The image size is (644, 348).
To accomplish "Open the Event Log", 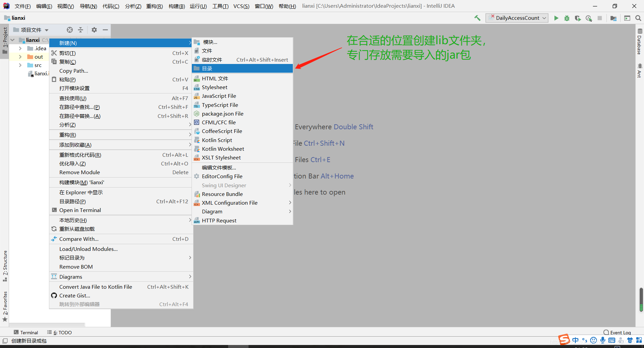I will (x=617, y=333).
